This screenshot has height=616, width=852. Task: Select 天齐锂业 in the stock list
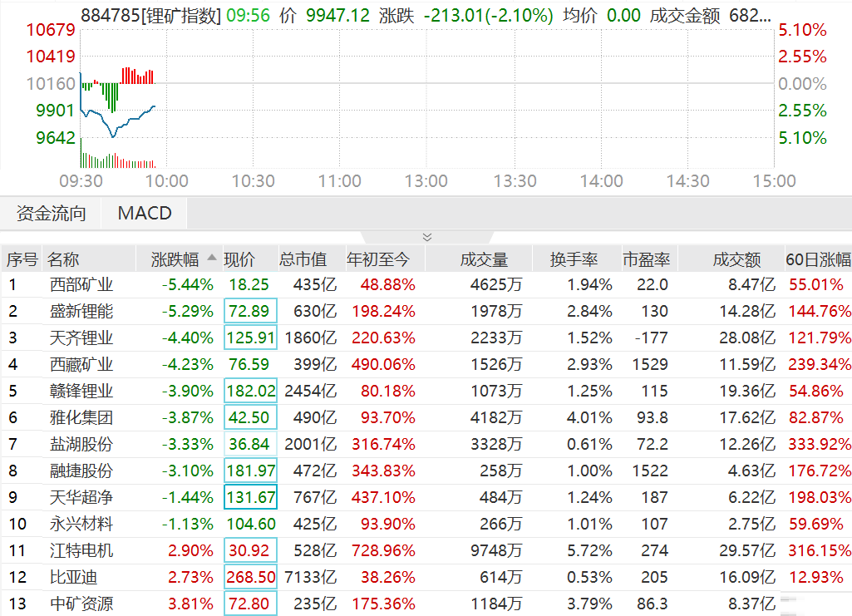click(81, 338)
